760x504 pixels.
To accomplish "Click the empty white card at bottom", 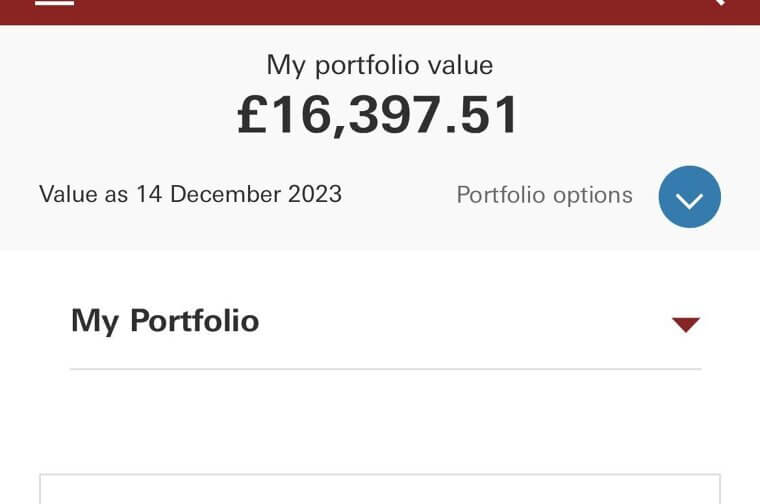I will 379,490.
